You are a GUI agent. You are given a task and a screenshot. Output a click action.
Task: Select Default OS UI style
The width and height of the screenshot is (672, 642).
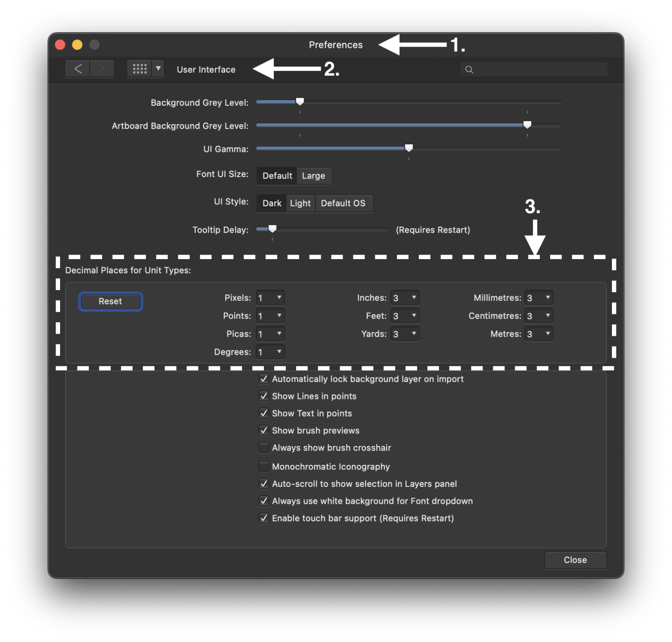[x=344, y=203]
